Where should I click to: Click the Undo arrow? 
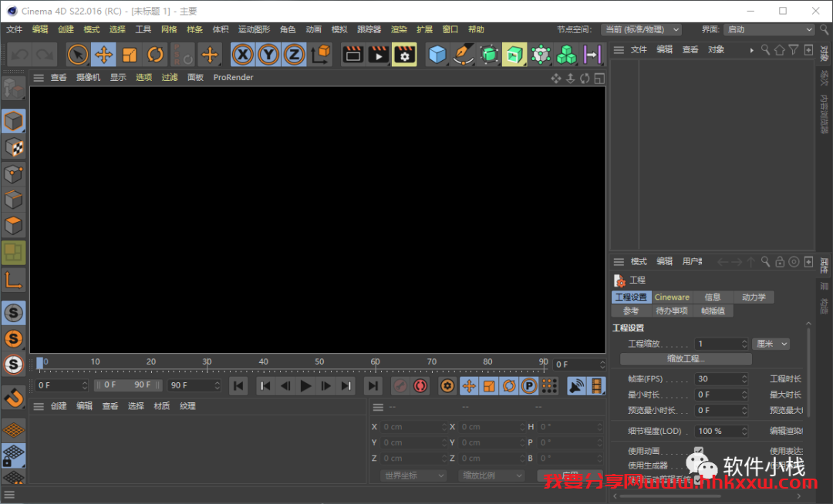(19, 55)
